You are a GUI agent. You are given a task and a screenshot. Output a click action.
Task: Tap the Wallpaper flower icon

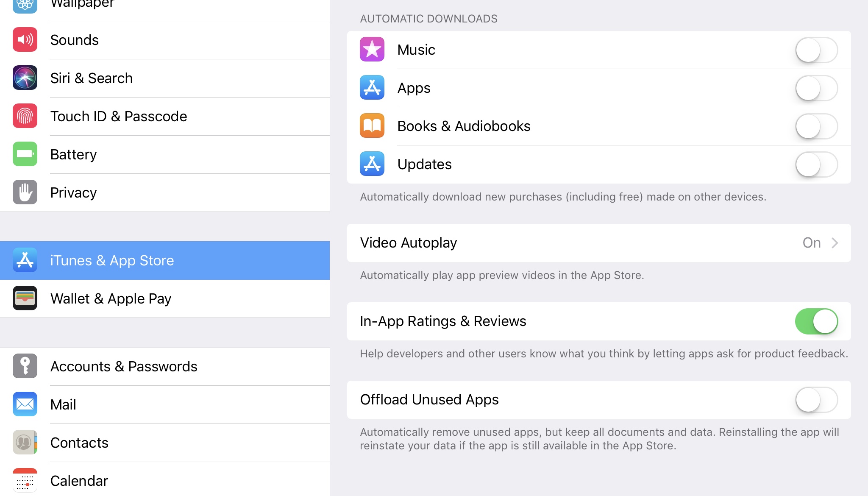25,6
